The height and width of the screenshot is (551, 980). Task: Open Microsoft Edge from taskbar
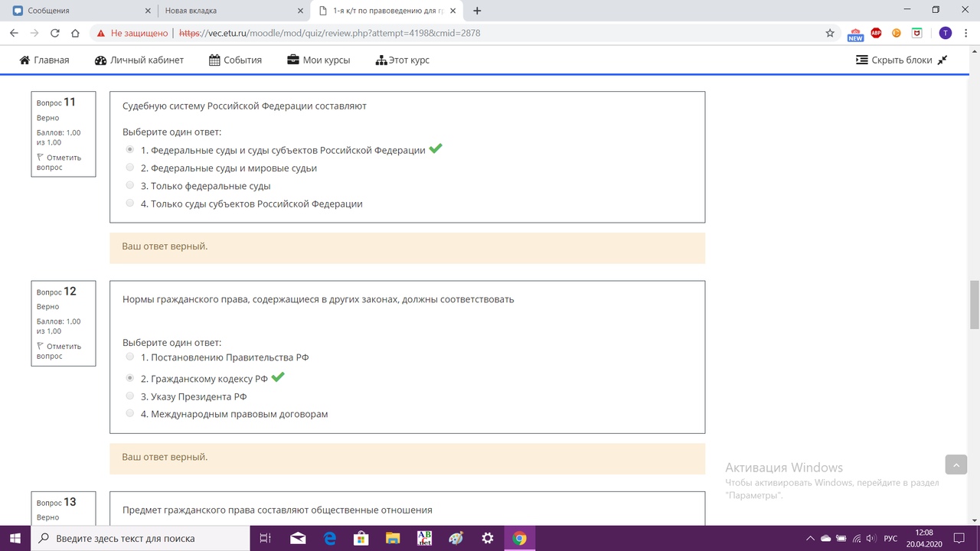click(330, 538)
